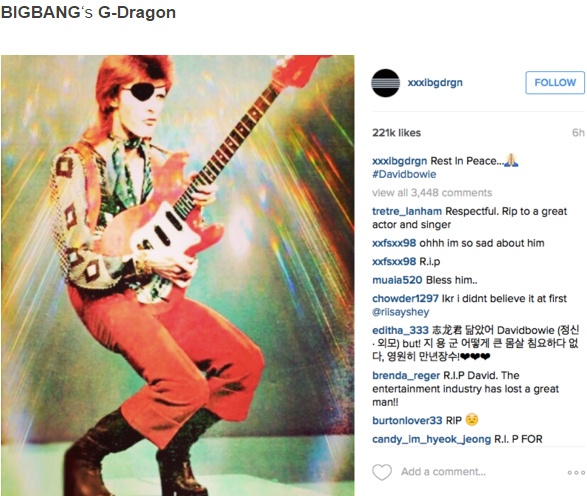Image resolution: width=587 pixels, height=496 pixels.
Task: Click the 221k likes count
Action: point(396,133)
